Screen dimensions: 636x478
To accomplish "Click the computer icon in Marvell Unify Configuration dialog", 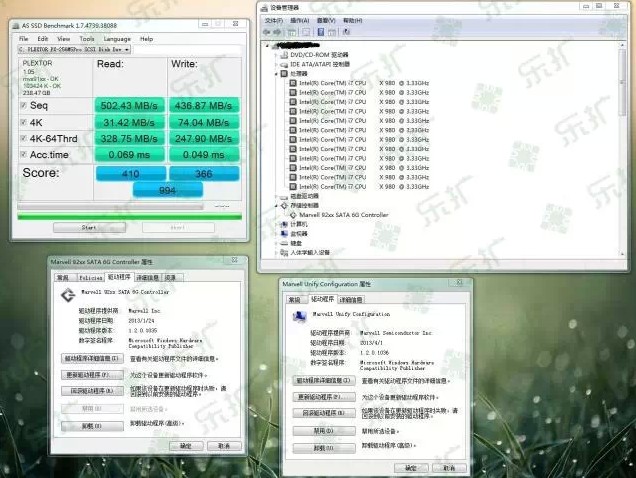I will [300, 317].
